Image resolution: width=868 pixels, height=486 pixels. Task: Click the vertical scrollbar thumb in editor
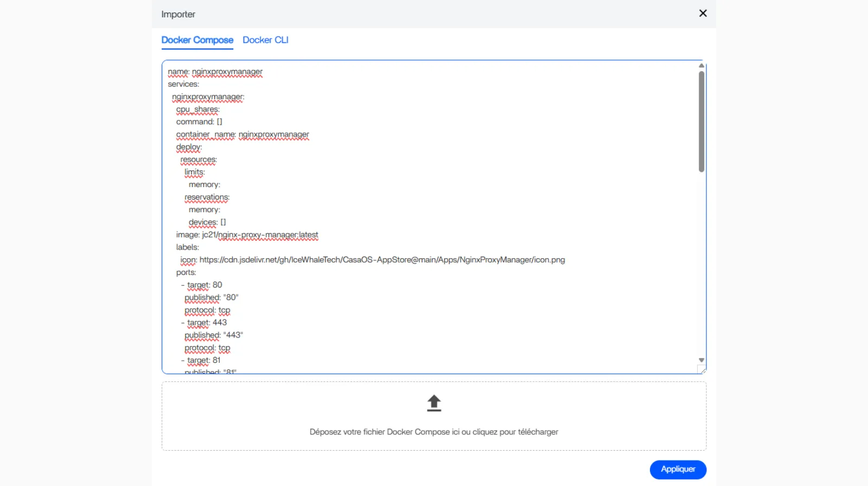pyautogui.click(x=701, y=121)
